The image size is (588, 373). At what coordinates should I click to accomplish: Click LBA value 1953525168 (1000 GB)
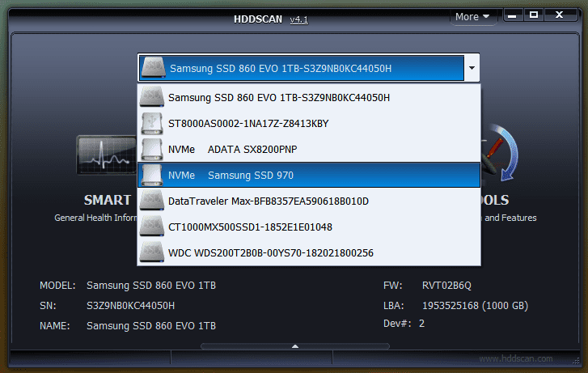pyautogui.click(x=475, y=306)
